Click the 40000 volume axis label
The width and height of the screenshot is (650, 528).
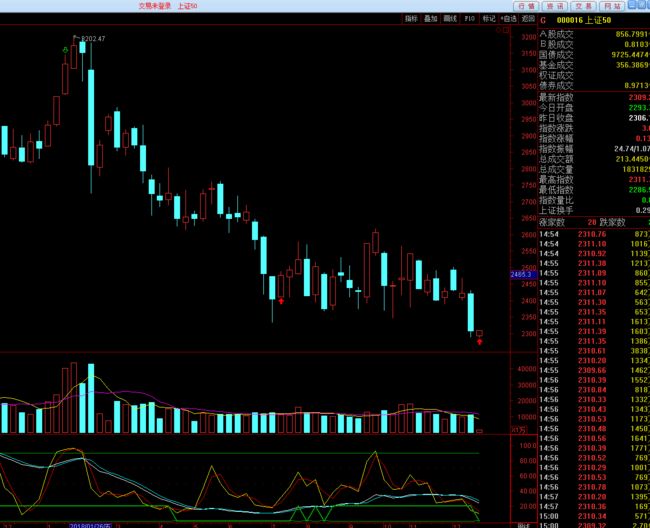(527, 369)
